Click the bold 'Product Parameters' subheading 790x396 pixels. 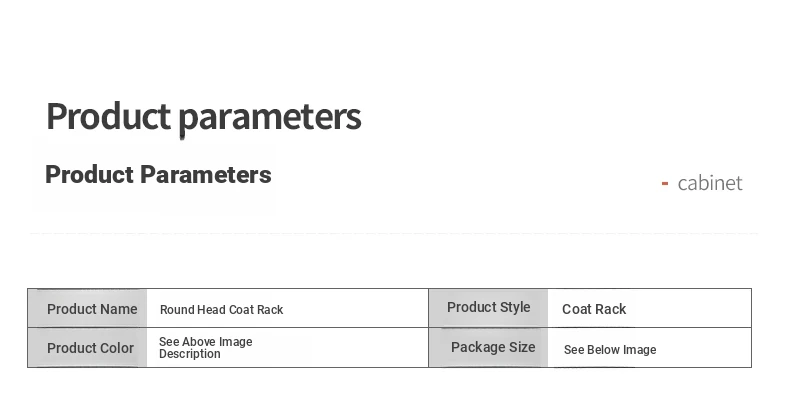point(158,174)
